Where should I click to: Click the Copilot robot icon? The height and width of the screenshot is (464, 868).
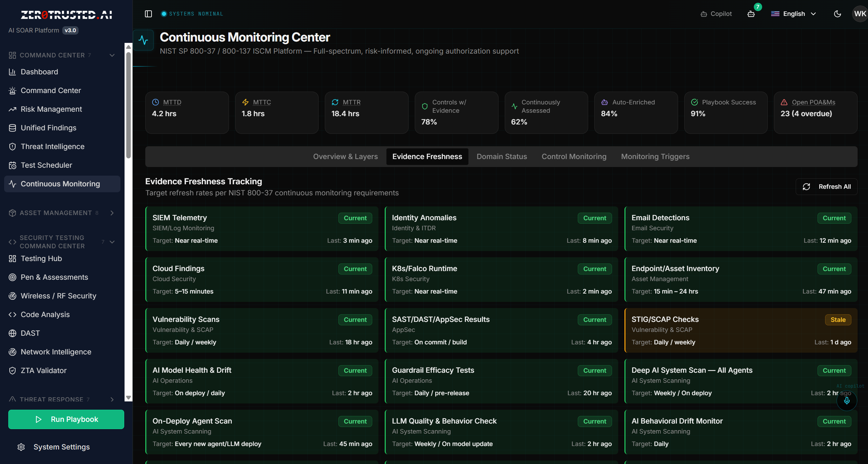point(704,14)
